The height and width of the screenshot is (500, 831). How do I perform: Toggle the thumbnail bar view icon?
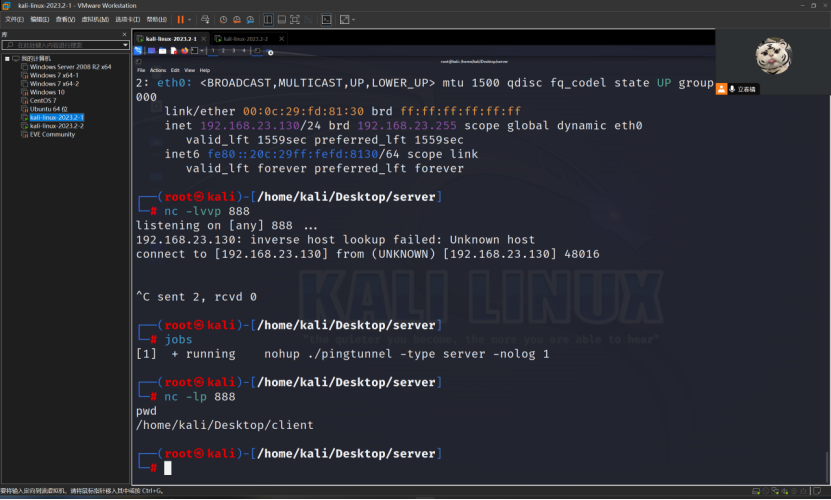[281, 20]
